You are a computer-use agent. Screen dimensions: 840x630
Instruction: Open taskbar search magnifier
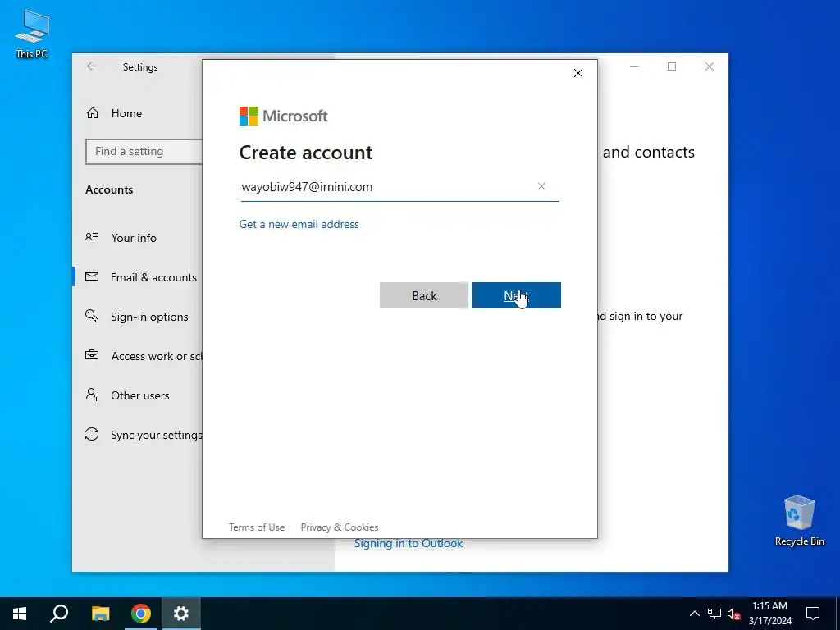pos(59,614)
